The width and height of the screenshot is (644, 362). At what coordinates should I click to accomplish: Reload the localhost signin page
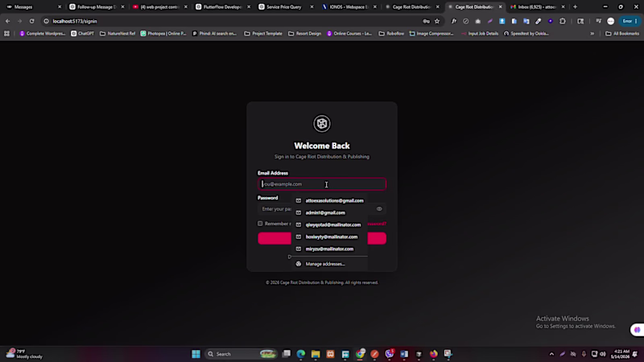31,21
